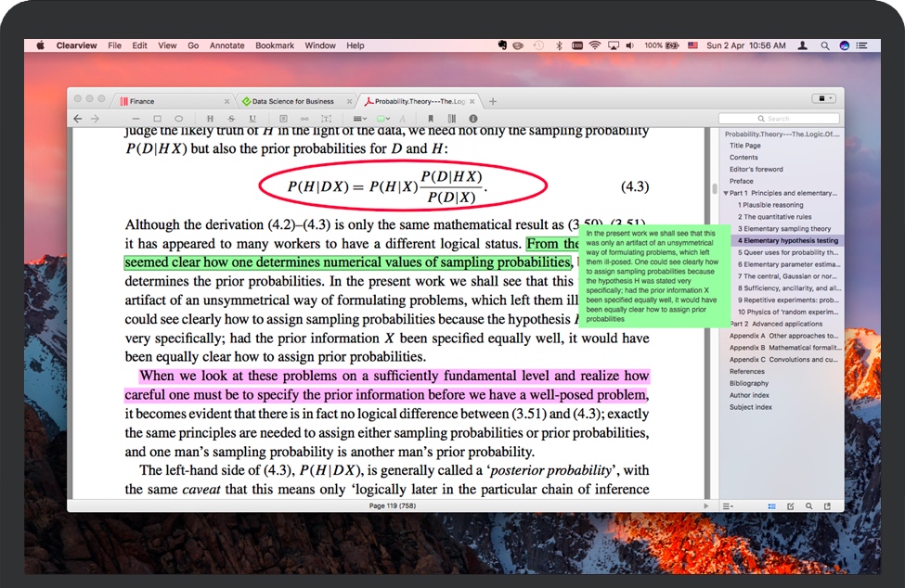Switch to the Data Science for Business tab

[292, 101]
